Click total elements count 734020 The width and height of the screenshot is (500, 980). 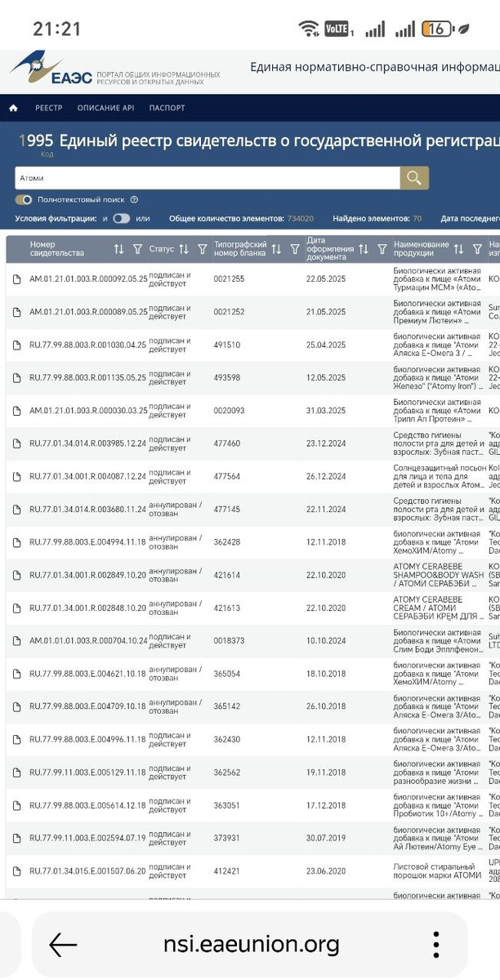pyautogui.click(x=300, y=219)
